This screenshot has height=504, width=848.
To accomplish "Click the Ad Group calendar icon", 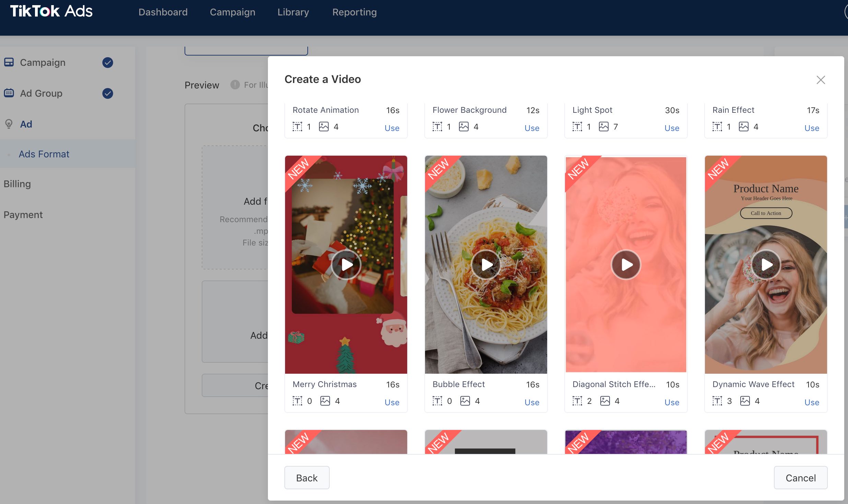I will [9, 93].
